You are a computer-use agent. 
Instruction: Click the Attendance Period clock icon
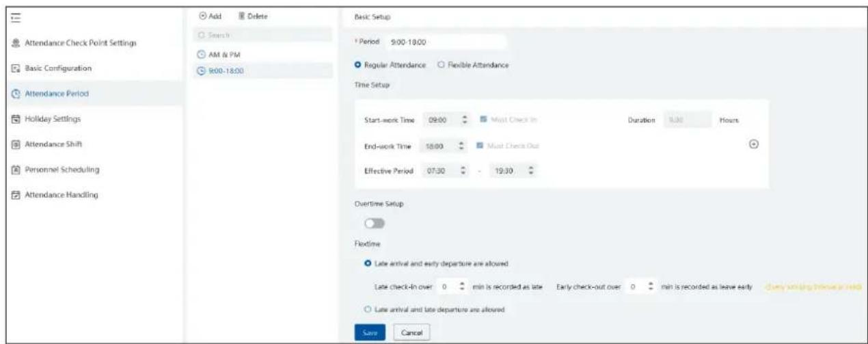pyautogui.click(x=16, y=94)
